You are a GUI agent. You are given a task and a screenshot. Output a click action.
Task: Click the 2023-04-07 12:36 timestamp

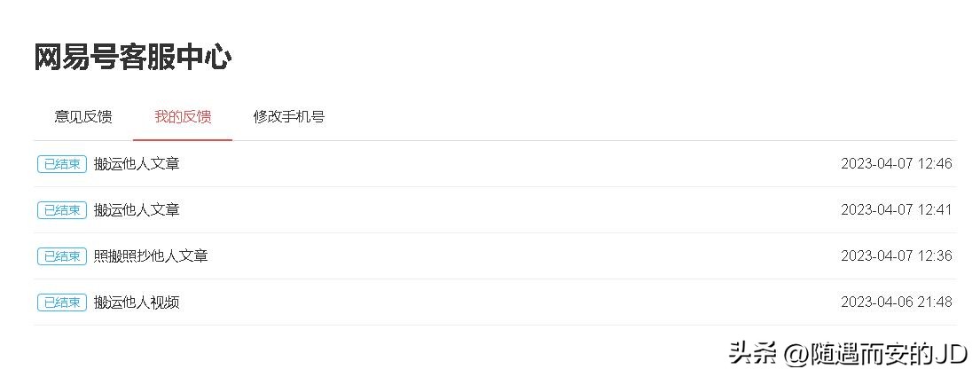click(x=896, y=256)
